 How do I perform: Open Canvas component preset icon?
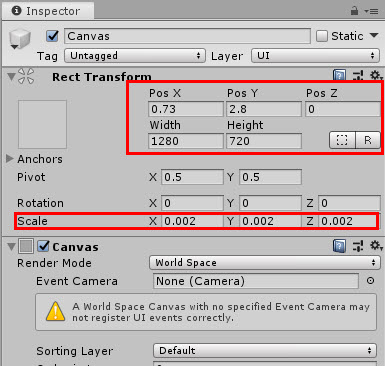[x=358, y=246]
